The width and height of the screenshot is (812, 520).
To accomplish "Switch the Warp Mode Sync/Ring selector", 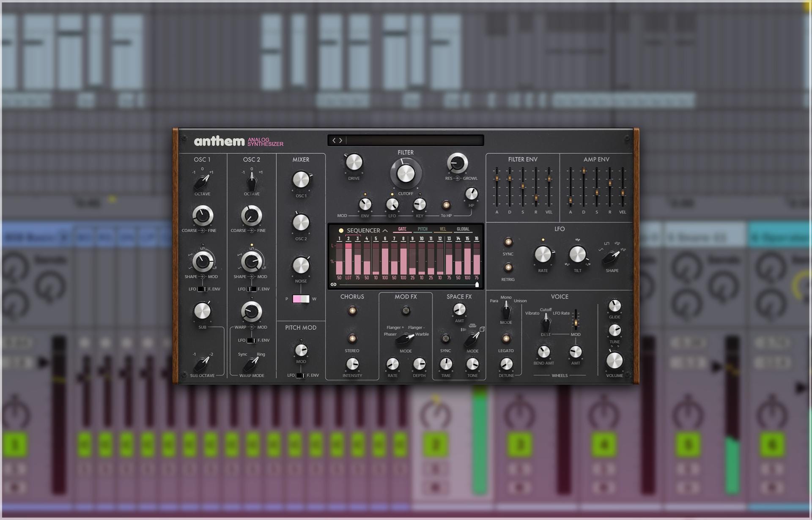I will tap(252, 363).
